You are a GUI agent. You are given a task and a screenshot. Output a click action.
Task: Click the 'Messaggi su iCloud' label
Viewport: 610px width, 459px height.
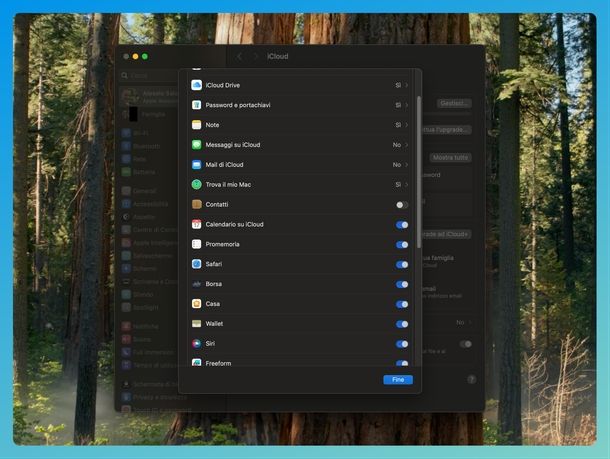click(233, 145)
